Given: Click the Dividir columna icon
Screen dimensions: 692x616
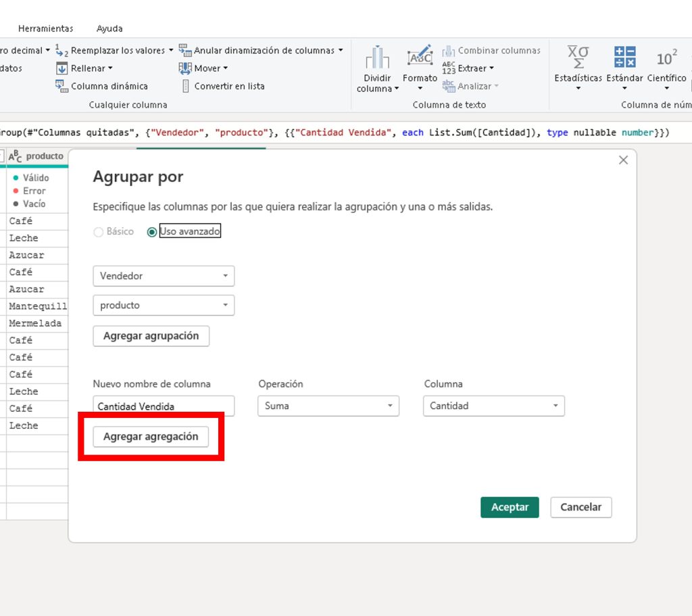Looking at the screenshot, I should click(x=376, y=60).
